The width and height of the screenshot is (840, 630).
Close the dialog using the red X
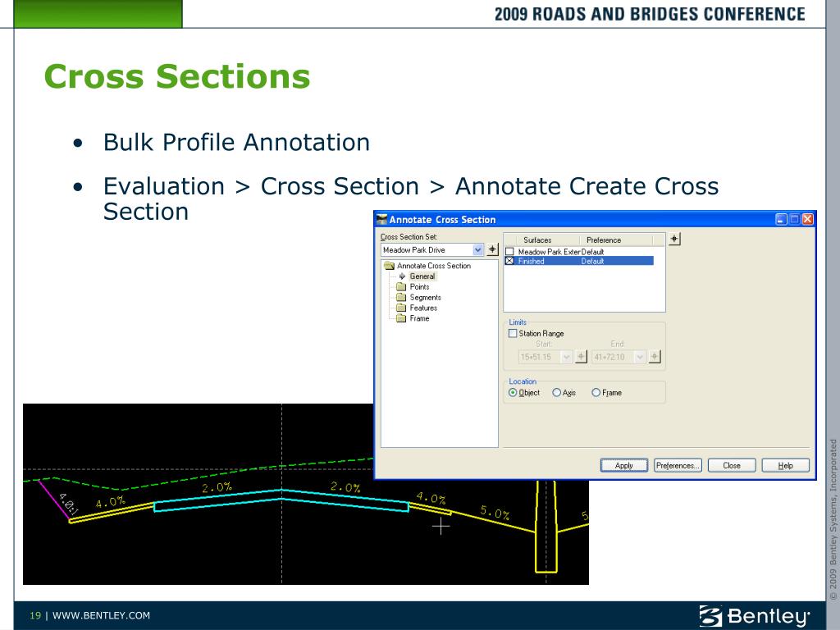[807, 219]
